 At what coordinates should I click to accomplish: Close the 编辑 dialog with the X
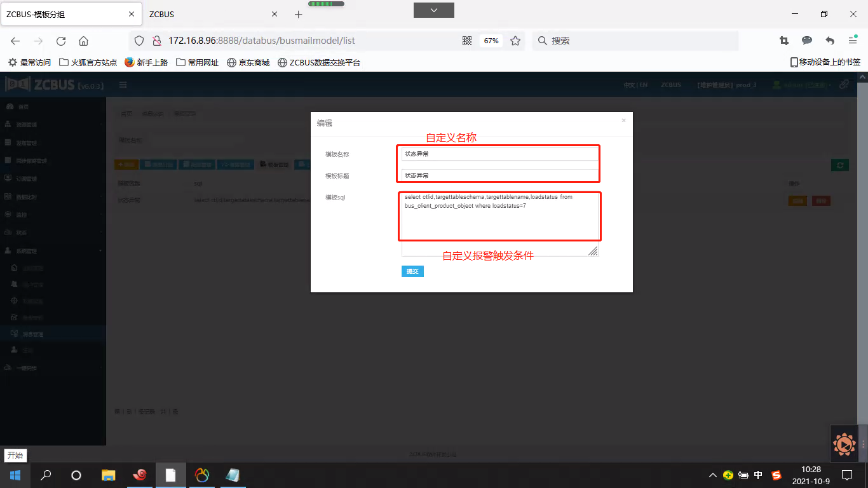pyautogui.click(x=623, y=120)
